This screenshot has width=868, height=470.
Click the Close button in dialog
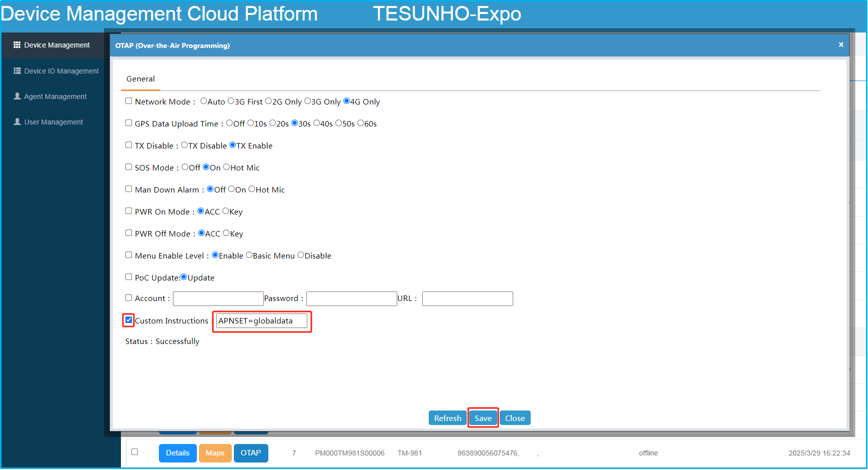point(515,418)
